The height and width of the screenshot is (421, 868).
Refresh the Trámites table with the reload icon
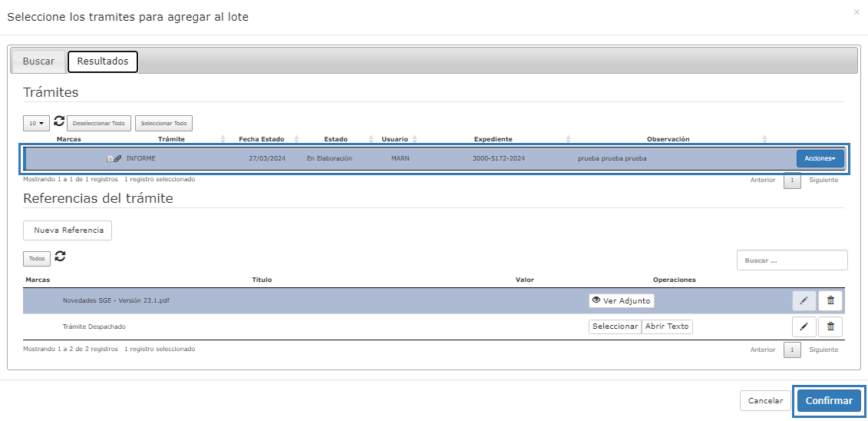tap(59, 122)
